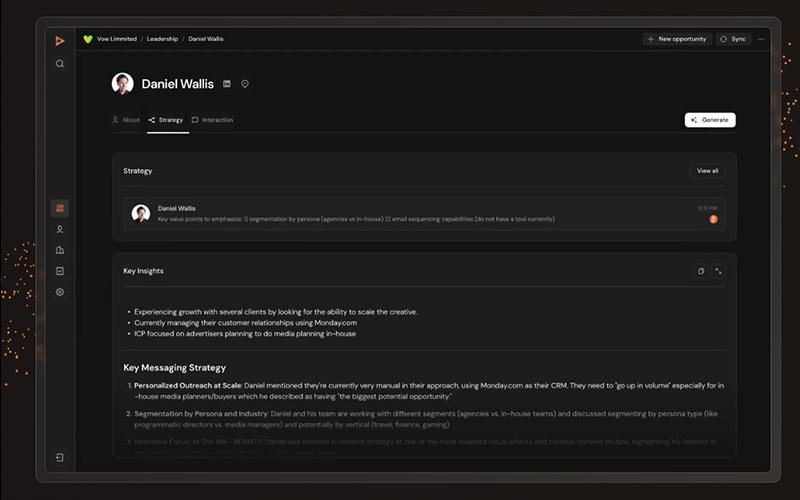Screen dimensions: 800x500
Task: Open the tasks checklist icon in sidebar
Action: pos(60,271)
